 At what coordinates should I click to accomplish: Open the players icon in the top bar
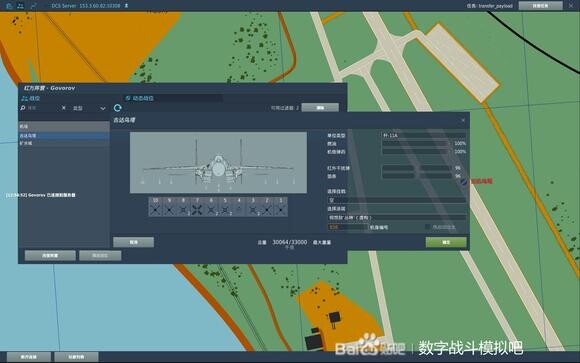(x=21, y=6)
